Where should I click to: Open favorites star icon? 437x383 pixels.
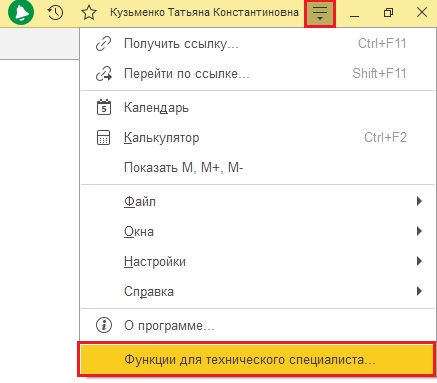(x=89, y=13)
